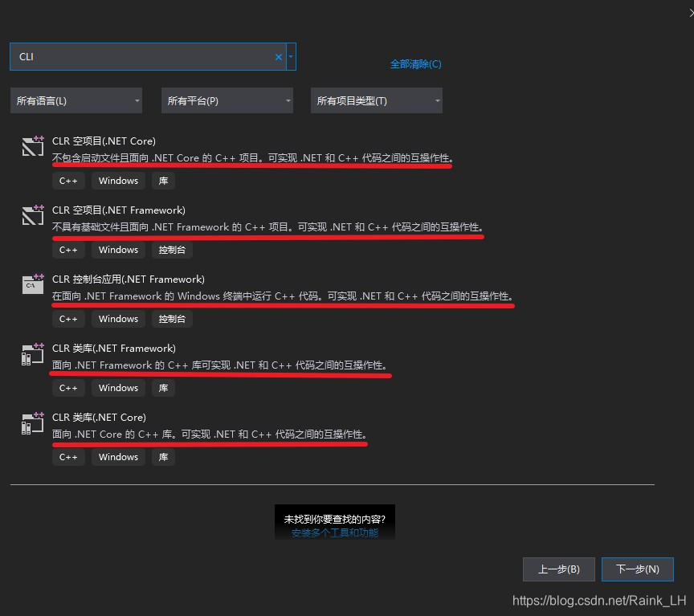Image resolution: width=694 pixels, height=616 pixels.
Task: Click Windows tag under CLR 类库(.NET Core)
Action: [x=118, y=457]
